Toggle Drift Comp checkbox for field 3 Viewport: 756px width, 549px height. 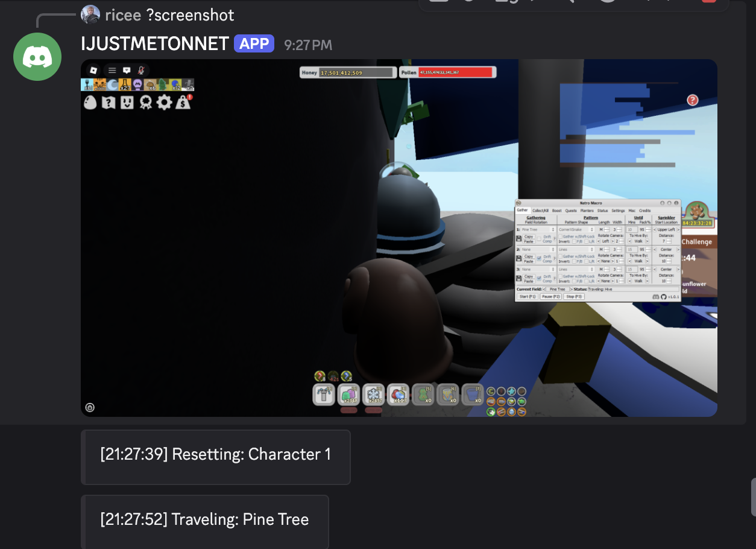539,278
